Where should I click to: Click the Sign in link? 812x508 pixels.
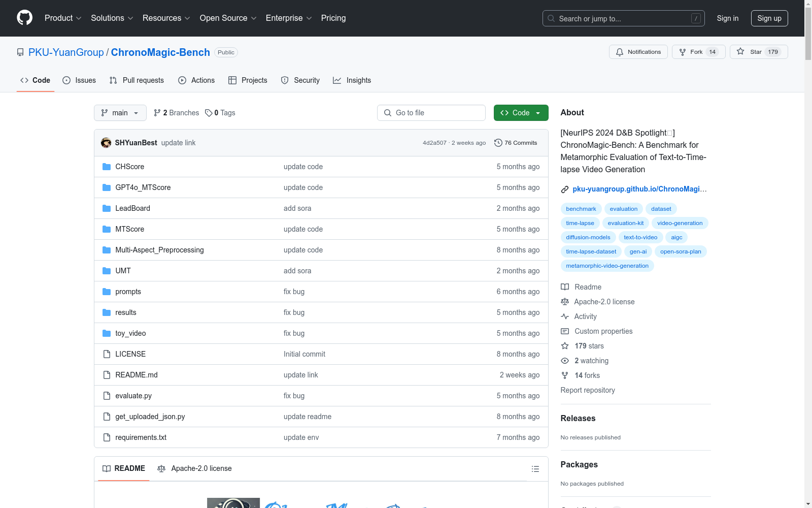[x=728, y=18]
